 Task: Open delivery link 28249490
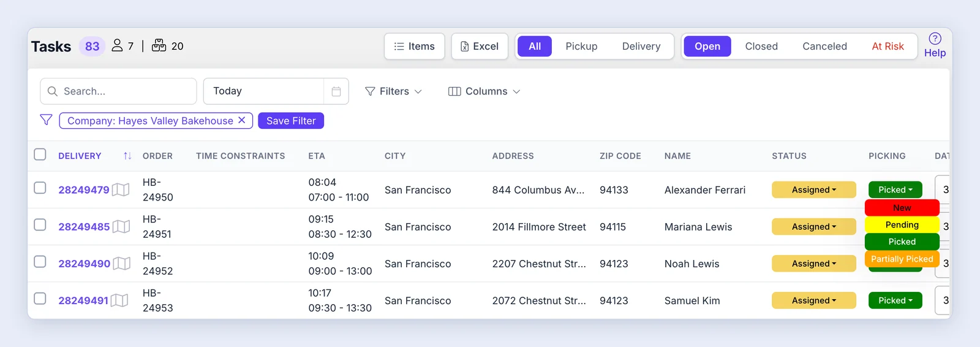(x=85, y=264)
